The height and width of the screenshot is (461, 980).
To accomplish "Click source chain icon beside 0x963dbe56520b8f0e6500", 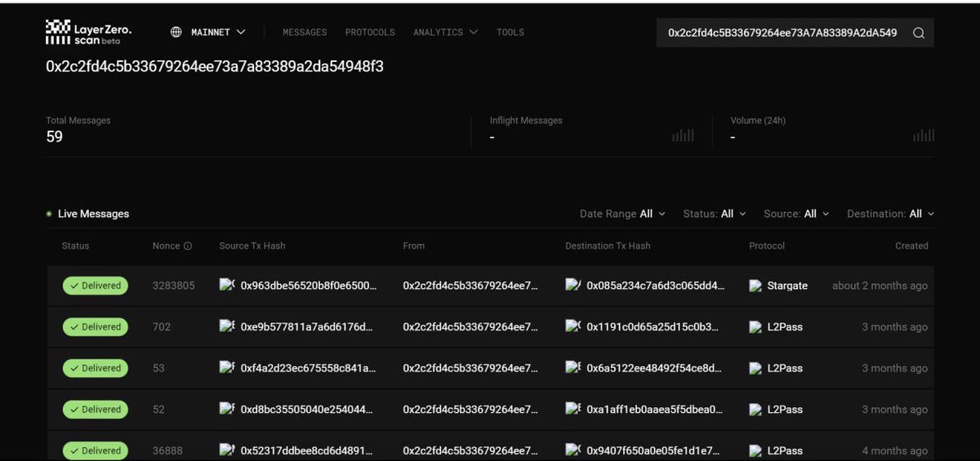I will (227, 285).
